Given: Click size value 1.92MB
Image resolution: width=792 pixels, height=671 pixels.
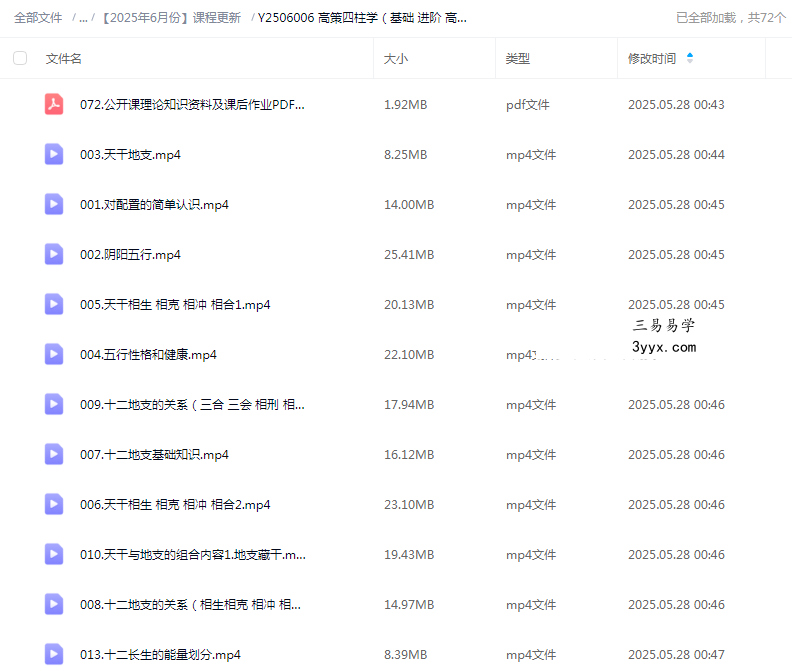Looking at the screenshot, I should [406, 105].
